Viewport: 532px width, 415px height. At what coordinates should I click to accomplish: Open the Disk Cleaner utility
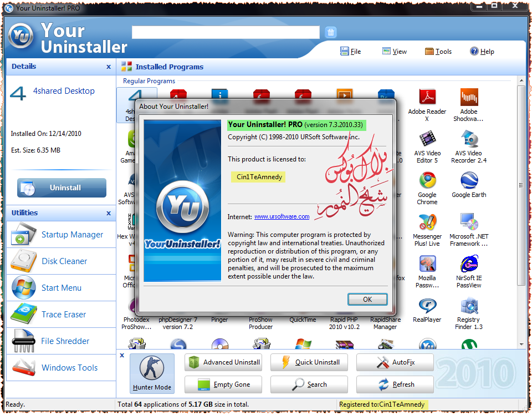(x=61, y=261)
